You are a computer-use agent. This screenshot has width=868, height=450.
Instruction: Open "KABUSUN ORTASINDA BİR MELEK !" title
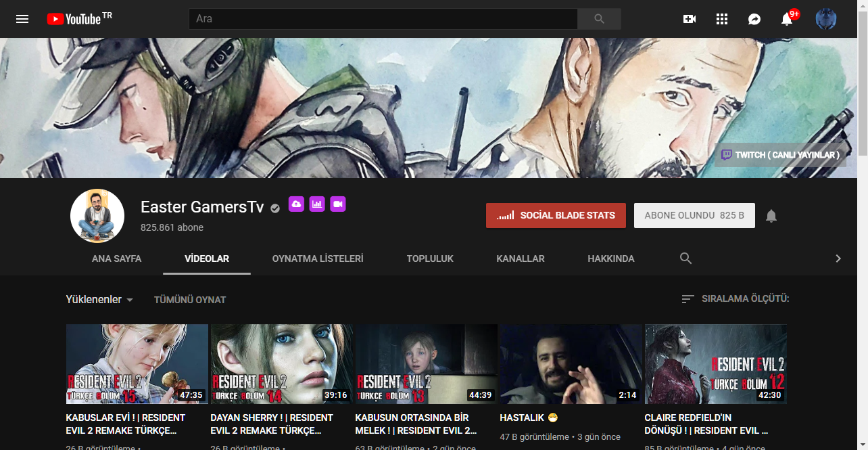point(416,424)
